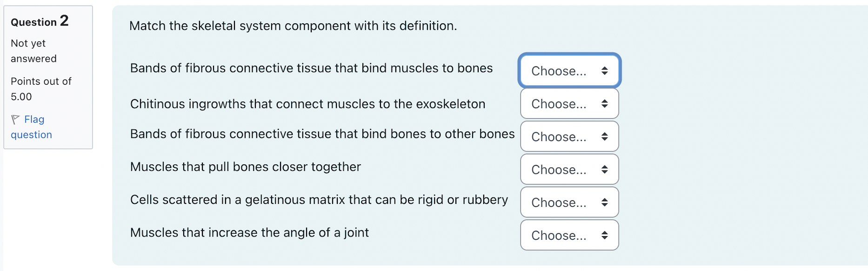This screenshot has width=868, height=271.
Task: Open the dropdown for tendons definition row
Action: coord(569,71)
